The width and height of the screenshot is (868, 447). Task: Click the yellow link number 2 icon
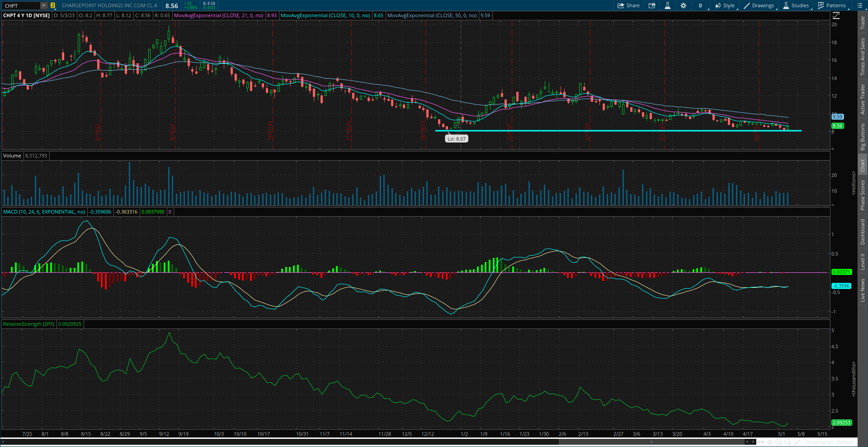[53, 5]
